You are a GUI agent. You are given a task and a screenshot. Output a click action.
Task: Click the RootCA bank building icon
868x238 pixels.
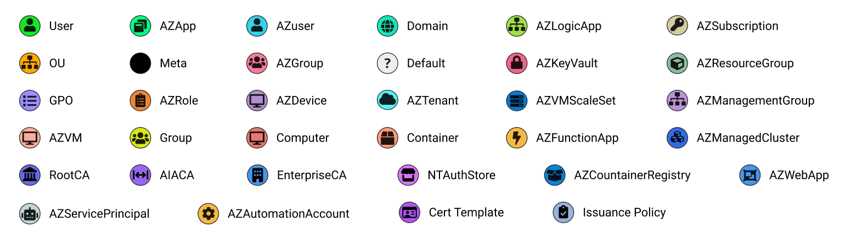click(x=30, y=175)
